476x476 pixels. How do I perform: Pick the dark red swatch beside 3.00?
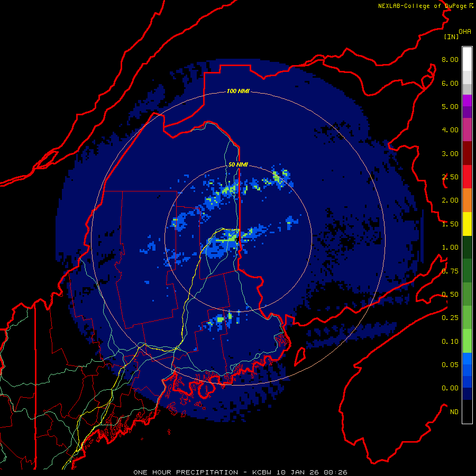pos(467,153)
